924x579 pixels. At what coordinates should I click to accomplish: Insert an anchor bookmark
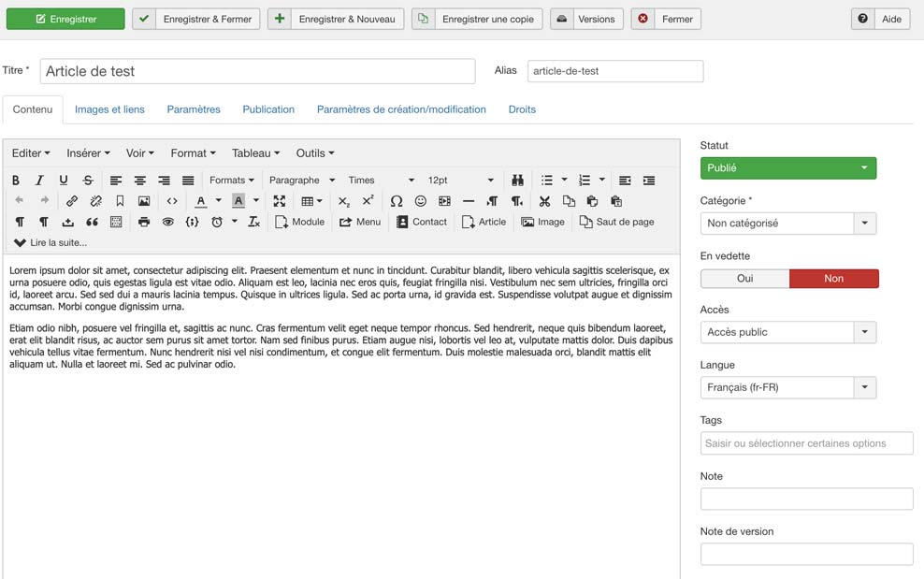coord(120,201)
